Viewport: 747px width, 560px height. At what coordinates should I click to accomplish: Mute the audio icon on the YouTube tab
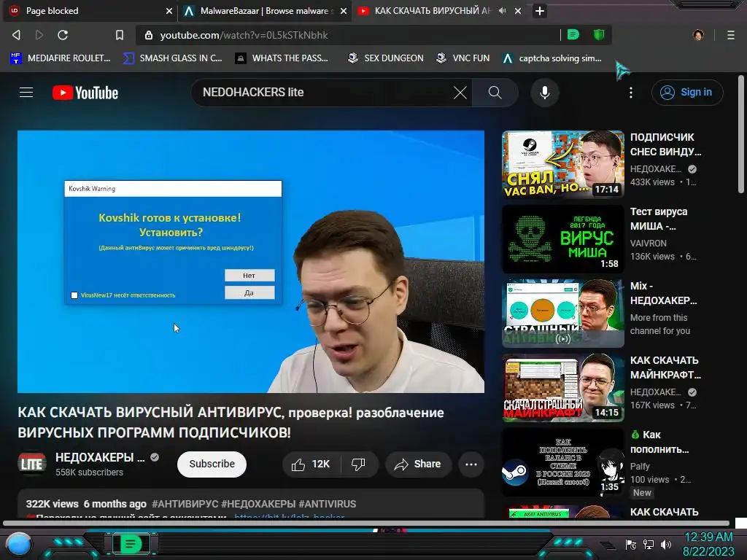[x=502, y=10]
